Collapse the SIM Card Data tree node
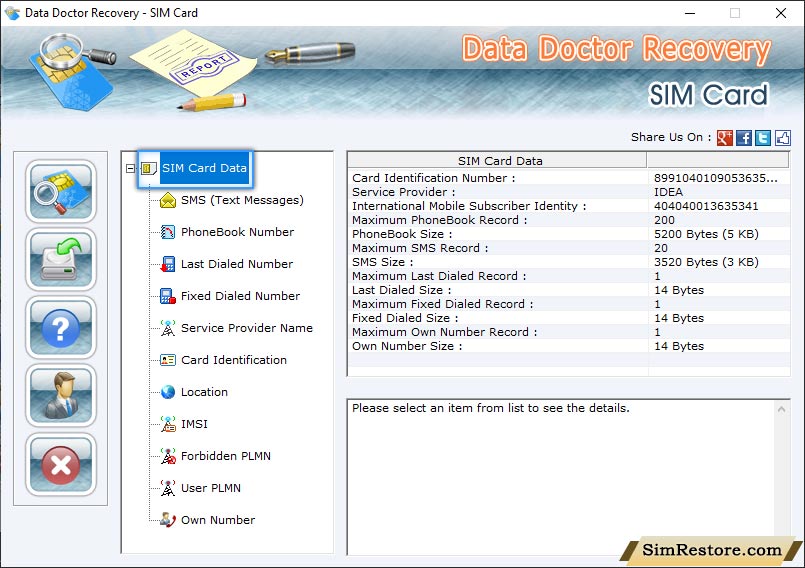The width and height of the screenshot is (805, 568). (x=130, y=168)
